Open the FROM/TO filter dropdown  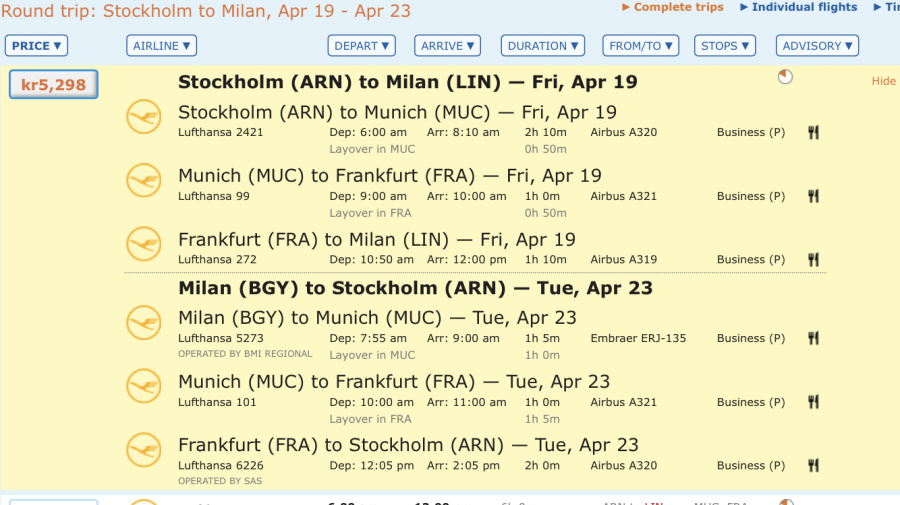(640, 46)
